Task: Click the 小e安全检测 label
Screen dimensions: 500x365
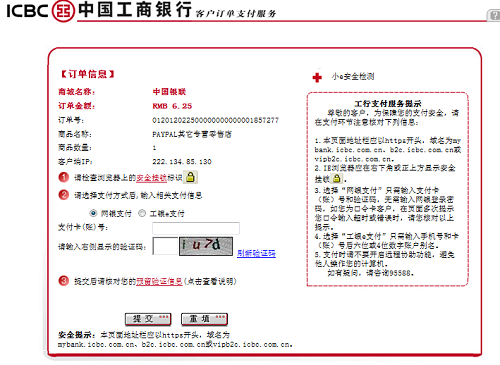Action: (x=353, y=77)
